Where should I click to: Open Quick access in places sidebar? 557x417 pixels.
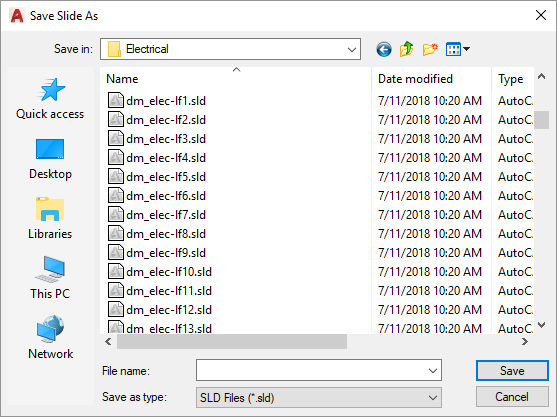(50, 99)
